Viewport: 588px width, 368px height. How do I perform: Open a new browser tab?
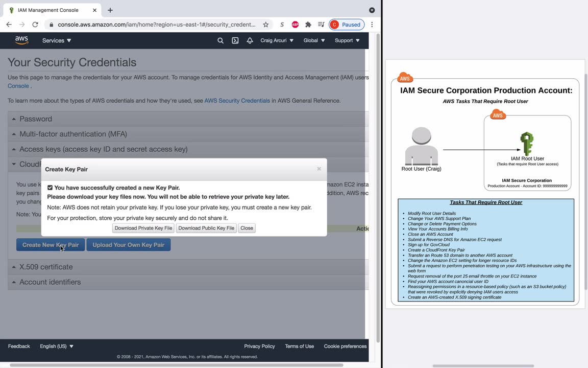110,10
